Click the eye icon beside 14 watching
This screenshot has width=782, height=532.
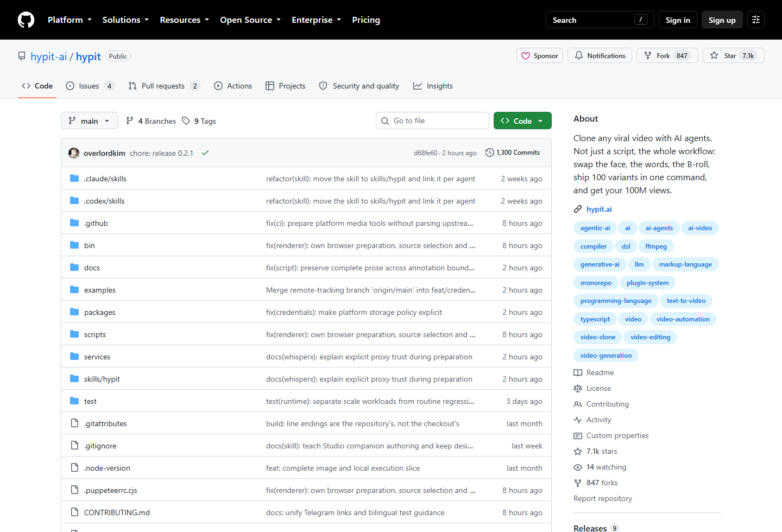click(578, 467)
